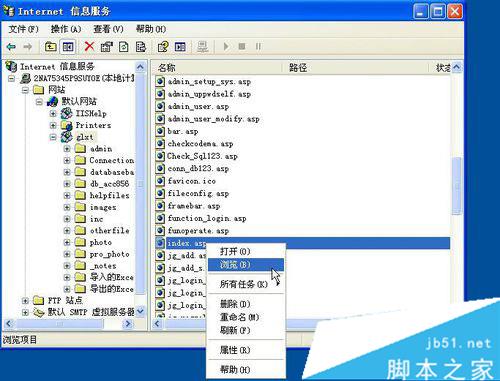This screenshot has width=500, height=381.
Task: Select the default website globe icon
Action: click(x=52, y=101)
